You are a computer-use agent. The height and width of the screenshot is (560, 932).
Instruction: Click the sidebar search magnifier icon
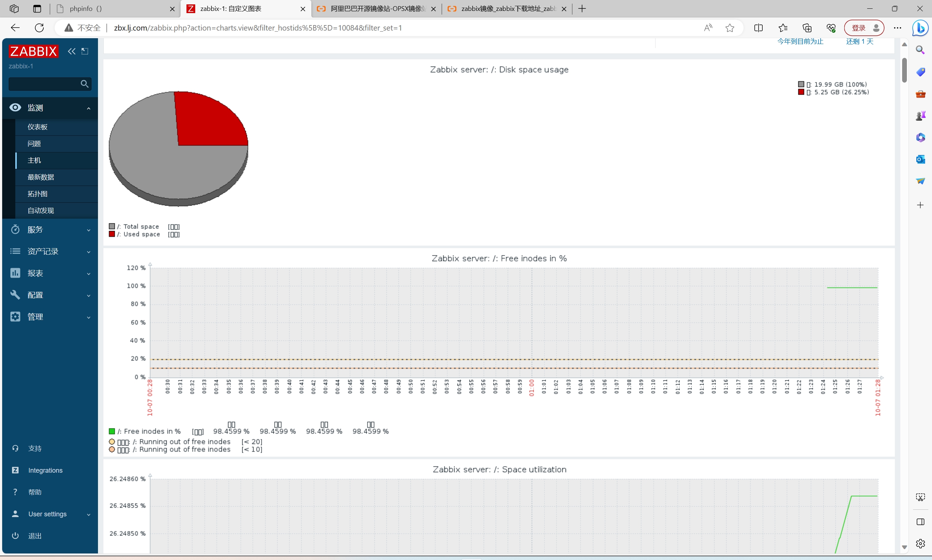coord(84,84)
